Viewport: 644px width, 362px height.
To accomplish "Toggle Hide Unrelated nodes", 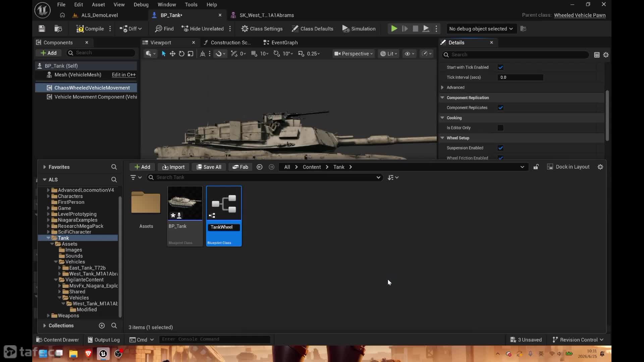I will tap(203, 29).
